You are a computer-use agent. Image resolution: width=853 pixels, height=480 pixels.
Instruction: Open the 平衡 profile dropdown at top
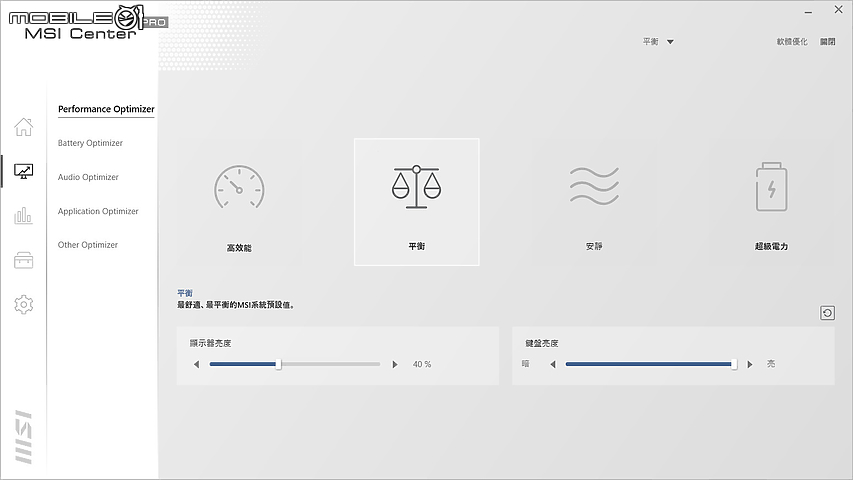tap(658, 41)
